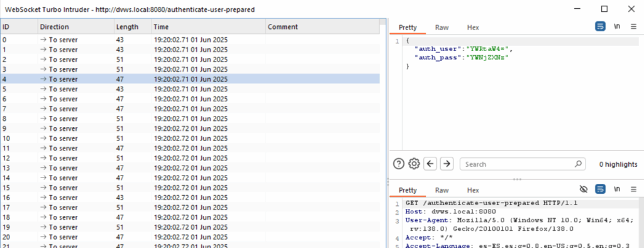Screen dimensions: 644x248
Task: Open search help question mark icon
Action: pyautogui.click(x=399, y=164)
